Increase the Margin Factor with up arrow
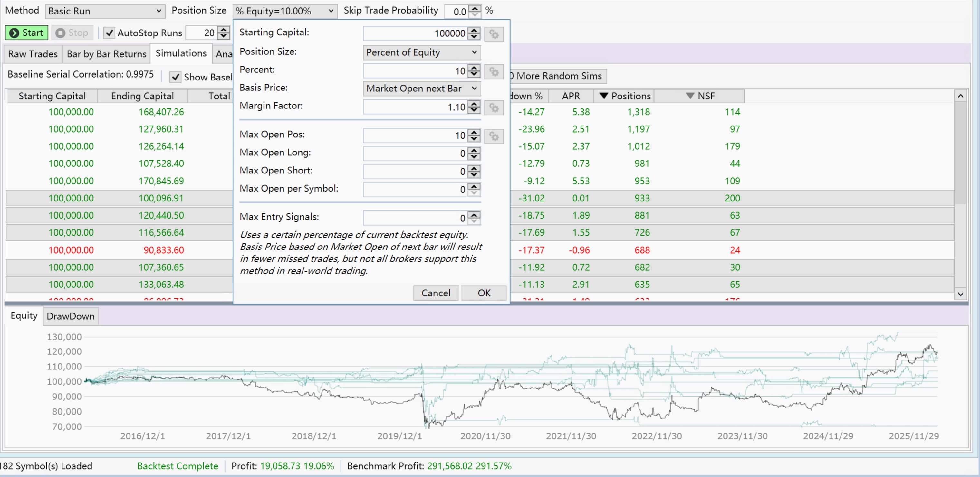Image resolution: width=980 pixels, height=477 pixels. click(474, 104)
